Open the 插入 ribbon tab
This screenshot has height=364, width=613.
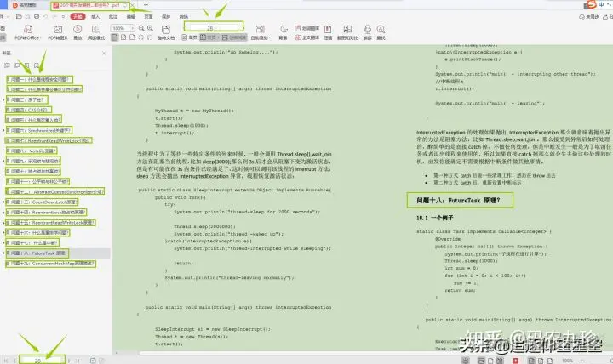[x=95, y=17]
